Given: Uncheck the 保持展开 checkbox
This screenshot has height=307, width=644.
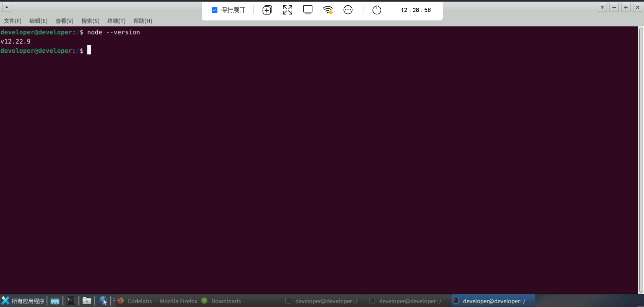Looking at the screenshot, I should tap(214, 10).
